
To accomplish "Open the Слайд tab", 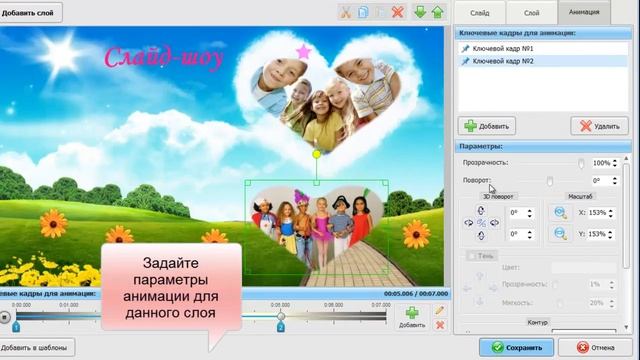I will tap(480, 13).
